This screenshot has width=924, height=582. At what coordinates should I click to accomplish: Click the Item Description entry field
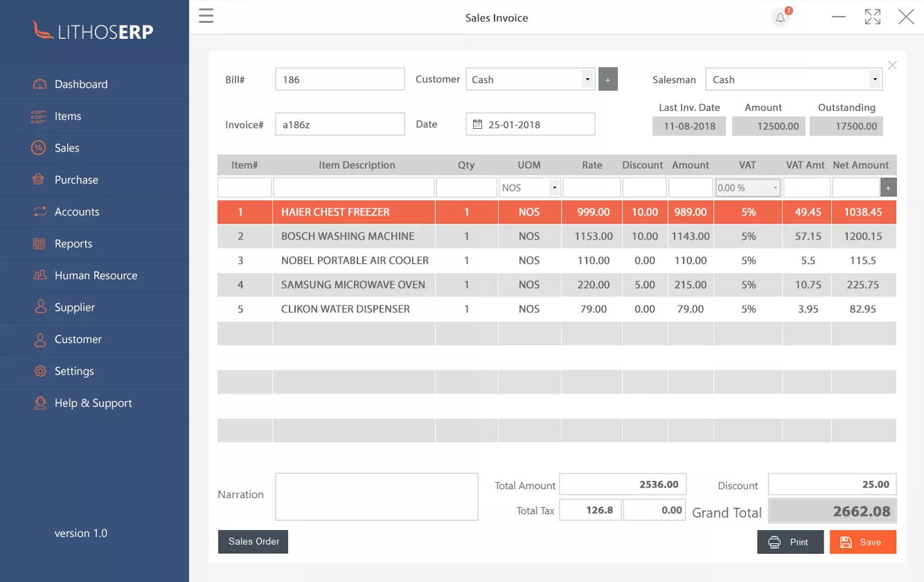[354, 188]
